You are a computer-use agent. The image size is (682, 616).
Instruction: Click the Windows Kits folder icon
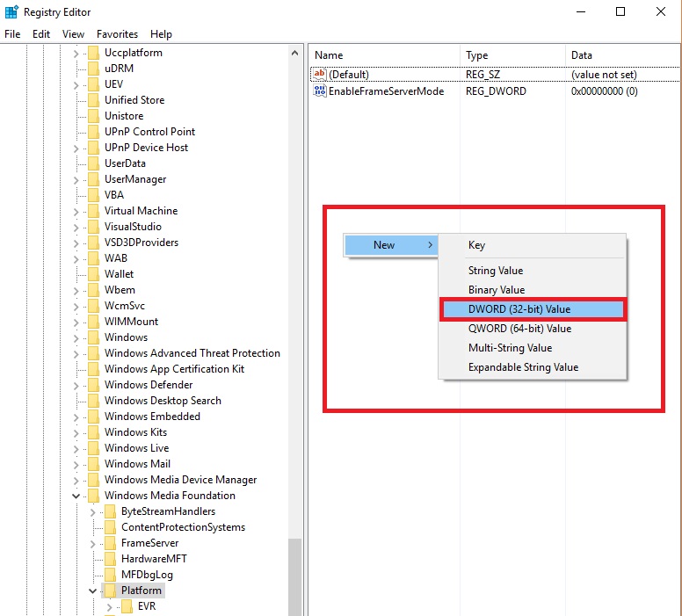click(93, 432)
